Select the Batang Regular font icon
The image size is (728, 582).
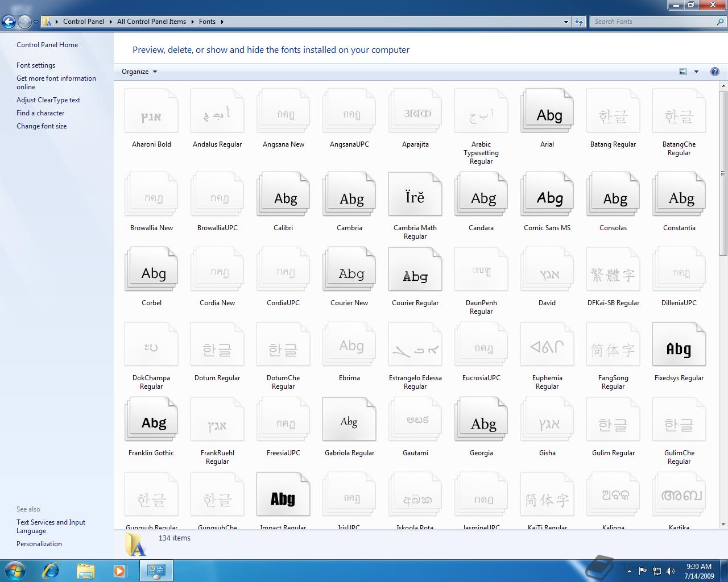613,111
